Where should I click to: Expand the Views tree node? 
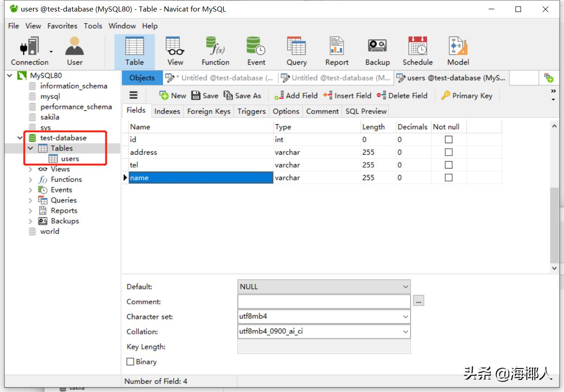(31, 169)
